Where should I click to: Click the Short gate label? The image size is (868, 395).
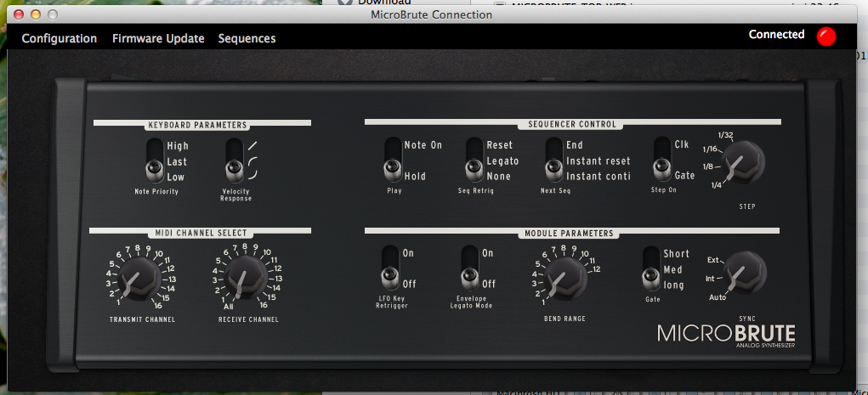[x=677, y=254]
